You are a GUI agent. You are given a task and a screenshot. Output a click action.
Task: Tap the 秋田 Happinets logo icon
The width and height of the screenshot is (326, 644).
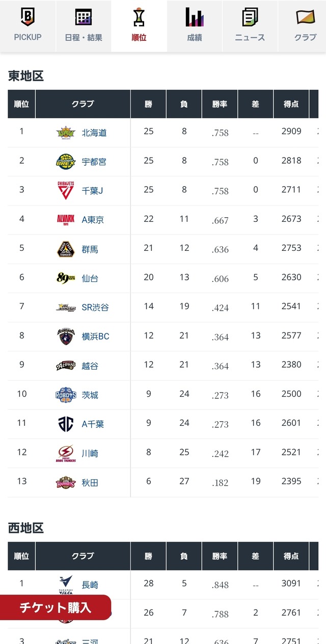point(66,482)
